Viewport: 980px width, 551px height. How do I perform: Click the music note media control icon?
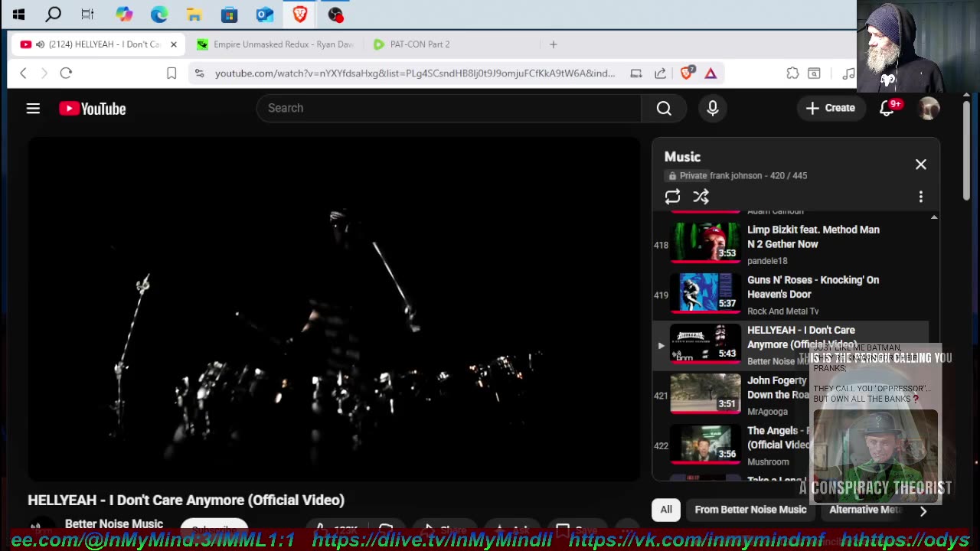(848, 73)
